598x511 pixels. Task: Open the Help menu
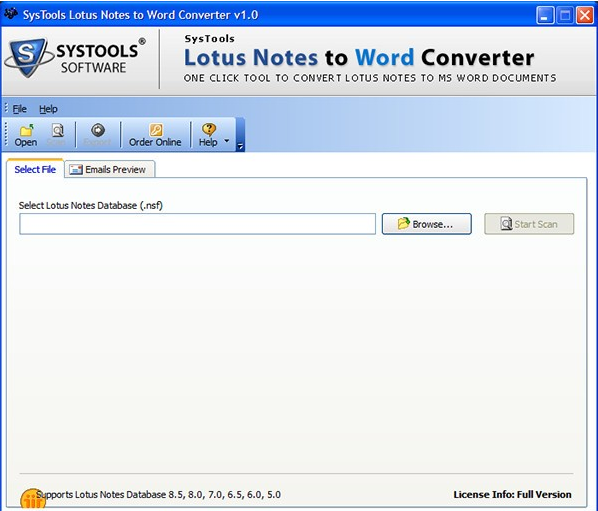point(48,109)
